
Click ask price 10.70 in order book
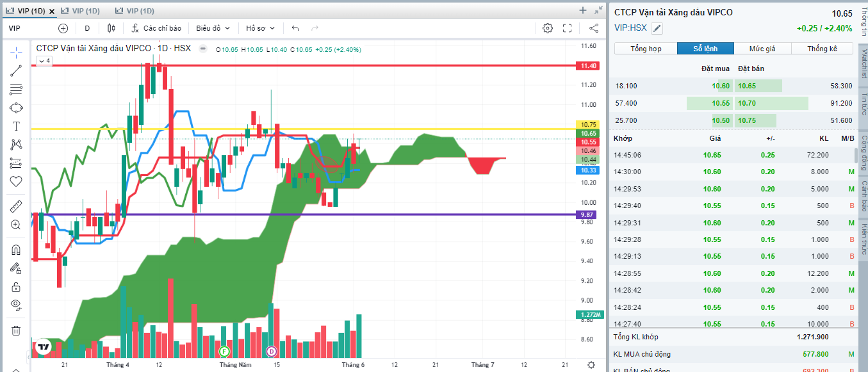click(x=747, y=103)
